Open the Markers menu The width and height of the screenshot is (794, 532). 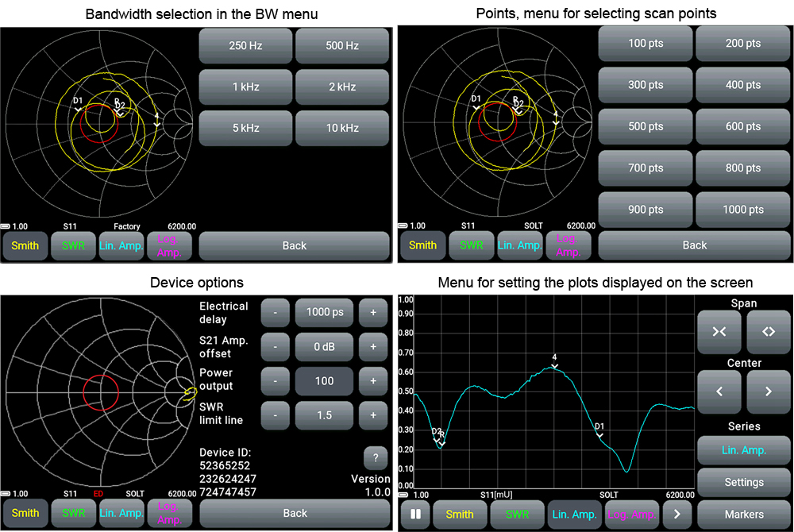coord(744,515)
